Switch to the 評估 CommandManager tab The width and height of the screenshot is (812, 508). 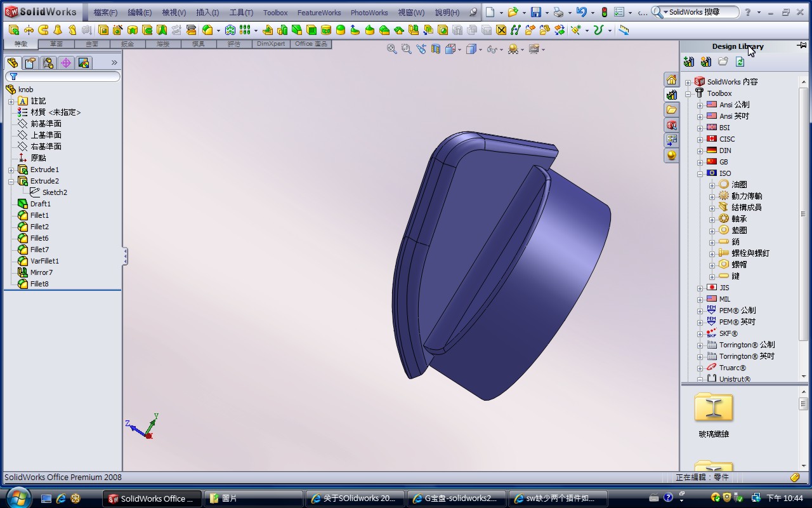click(x=234, y=44)
